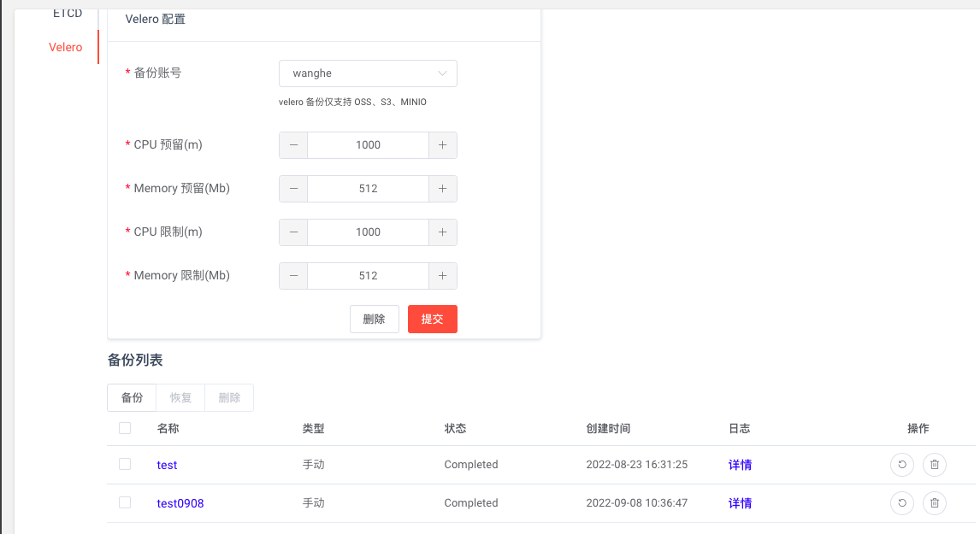980x534 pixels.
Task: Decrease CPU 预留(m) with the minus button
Action: pos(293,145)
